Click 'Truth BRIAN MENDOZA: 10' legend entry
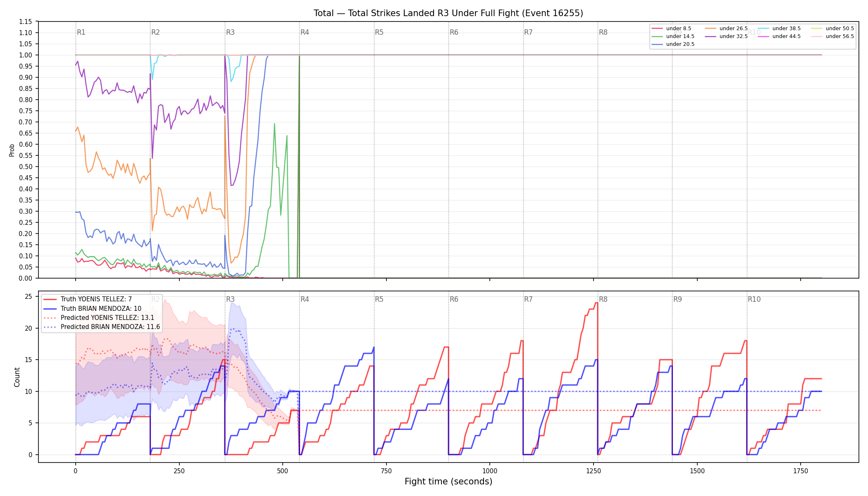 101,308
